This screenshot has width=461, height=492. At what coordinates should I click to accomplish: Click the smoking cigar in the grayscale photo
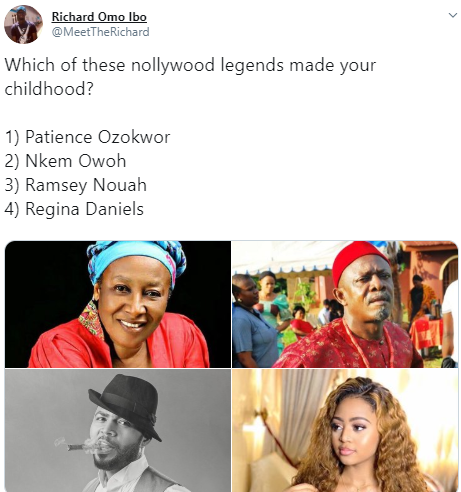pos(73,445)
